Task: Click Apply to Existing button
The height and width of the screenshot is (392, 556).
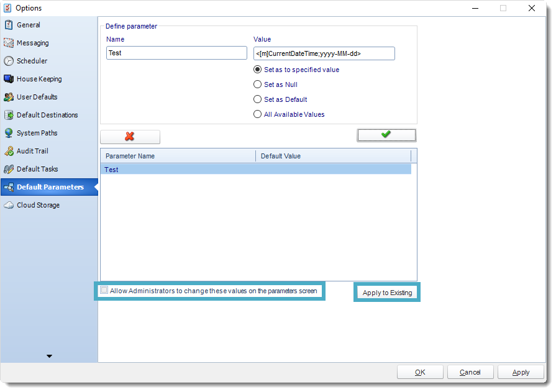Action: click(387, 293)
